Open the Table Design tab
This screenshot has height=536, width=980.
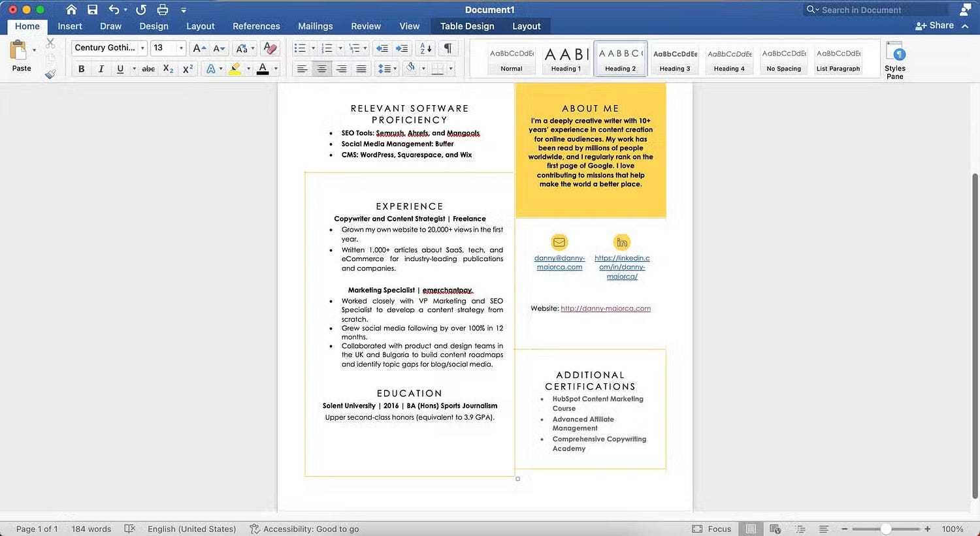point(466,26)
